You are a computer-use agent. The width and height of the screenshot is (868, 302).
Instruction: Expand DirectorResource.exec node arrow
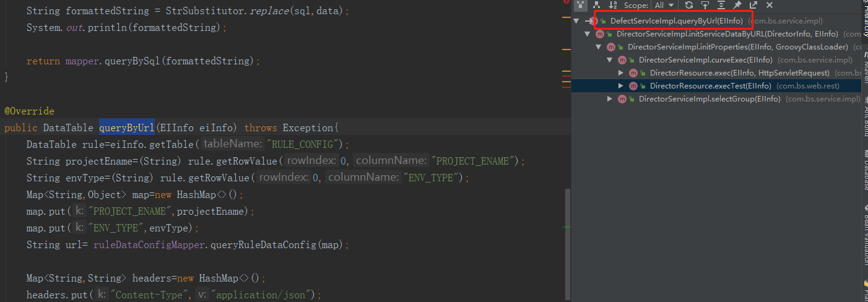coord(621,73)
